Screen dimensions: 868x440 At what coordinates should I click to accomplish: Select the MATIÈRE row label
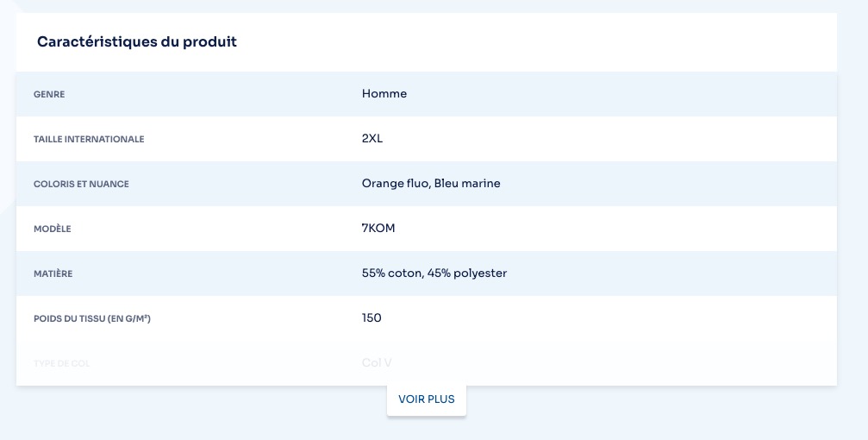[53, 273]
